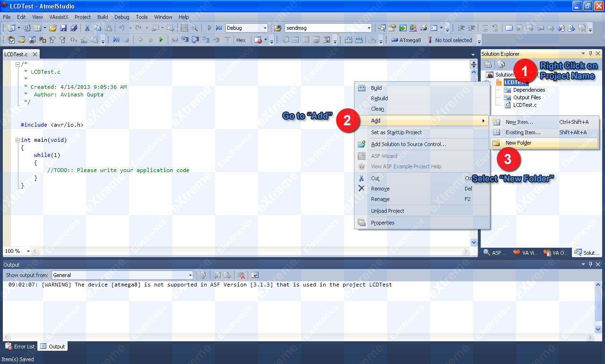605x364 pixels.
Task: Switch to the Error List tab
Action: tap(20, 347)
